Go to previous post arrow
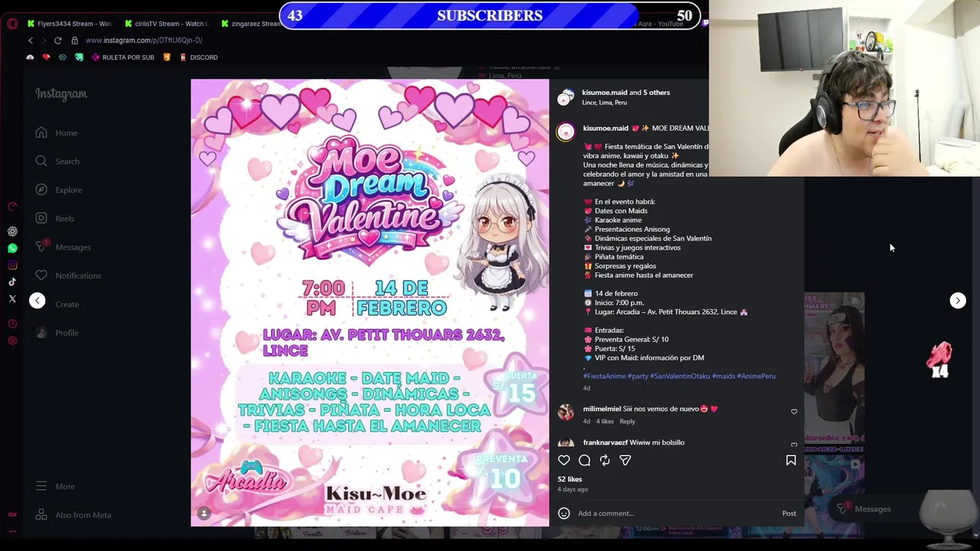 tap(38, 301)
